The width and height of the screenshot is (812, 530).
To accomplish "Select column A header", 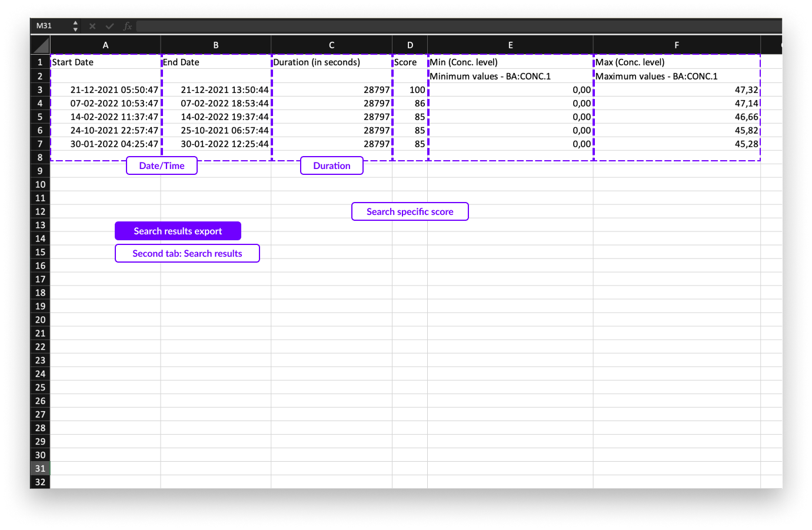I will [105, 45].
